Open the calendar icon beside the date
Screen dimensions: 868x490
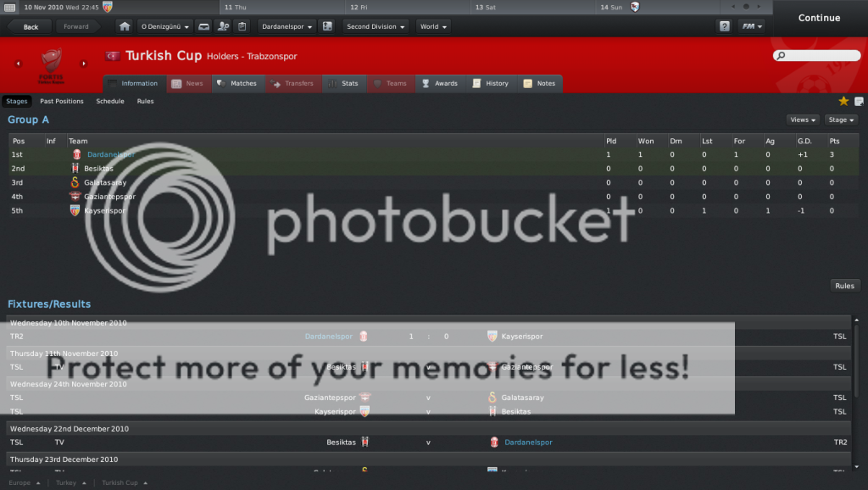[x=9, y=7]
